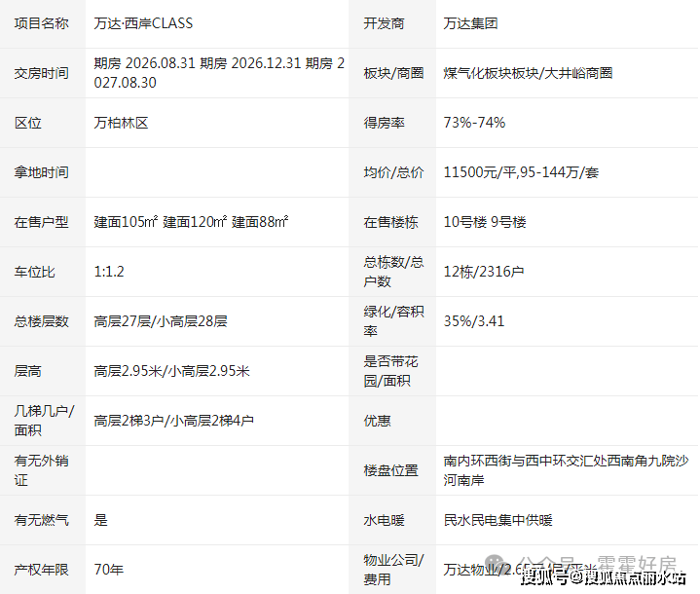
Task: Click the value 民水民电集中供暖
Action: tap(497, 520)
